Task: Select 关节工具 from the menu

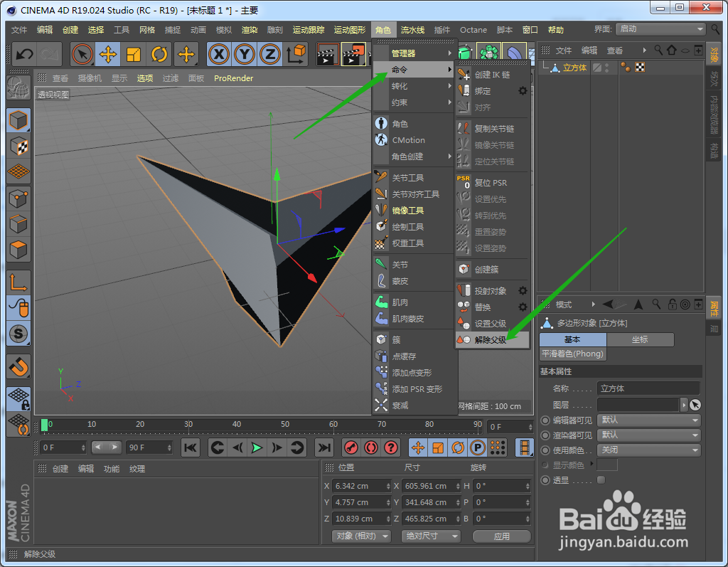Action: click(414, 178)
